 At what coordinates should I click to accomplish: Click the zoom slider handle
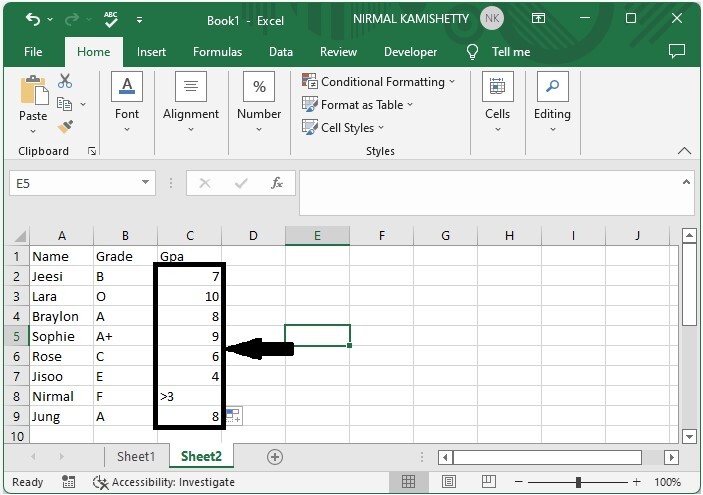click(x=578, y=482)
